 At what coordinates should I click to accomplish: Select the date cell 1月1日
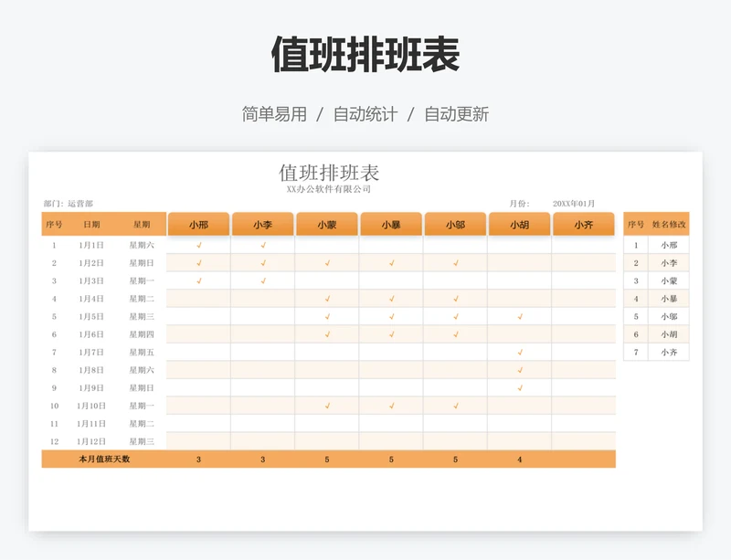(91, 245)
